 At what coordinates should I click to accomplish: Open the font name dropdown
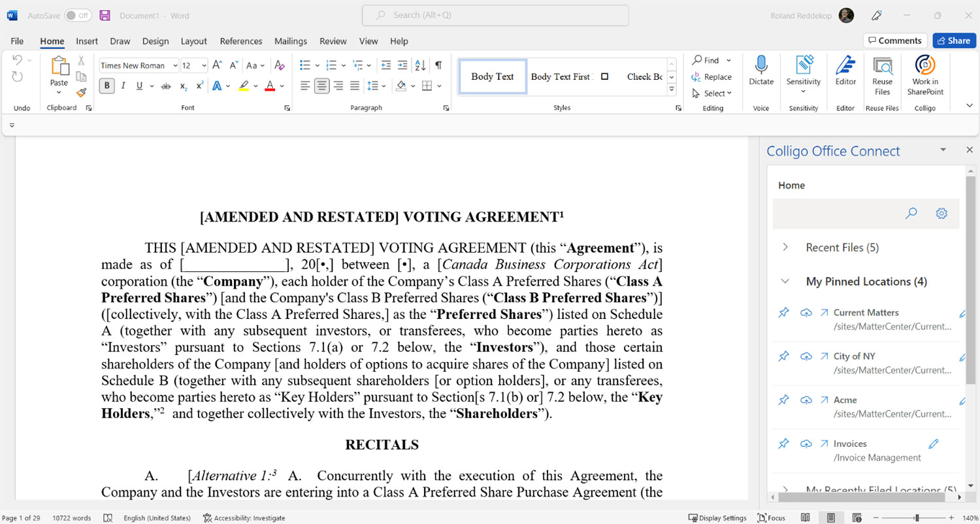175,65
